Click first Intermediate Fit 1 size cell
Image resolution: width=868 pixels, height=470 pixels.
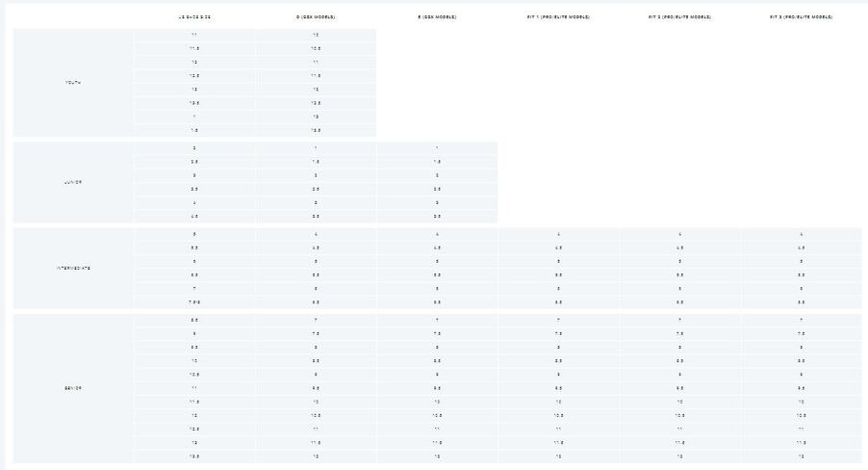tap(559, 234)
